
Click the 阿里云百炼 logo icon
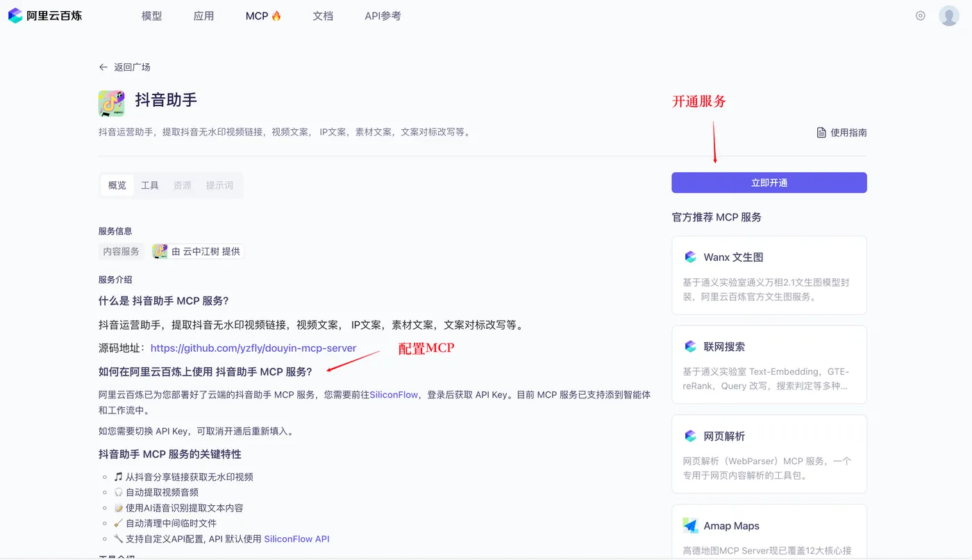tap(15, 15)
